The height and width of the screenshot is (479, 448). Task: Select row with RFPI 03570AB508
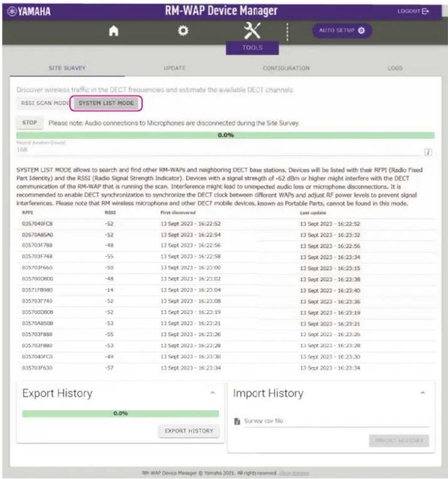point(225,323)
